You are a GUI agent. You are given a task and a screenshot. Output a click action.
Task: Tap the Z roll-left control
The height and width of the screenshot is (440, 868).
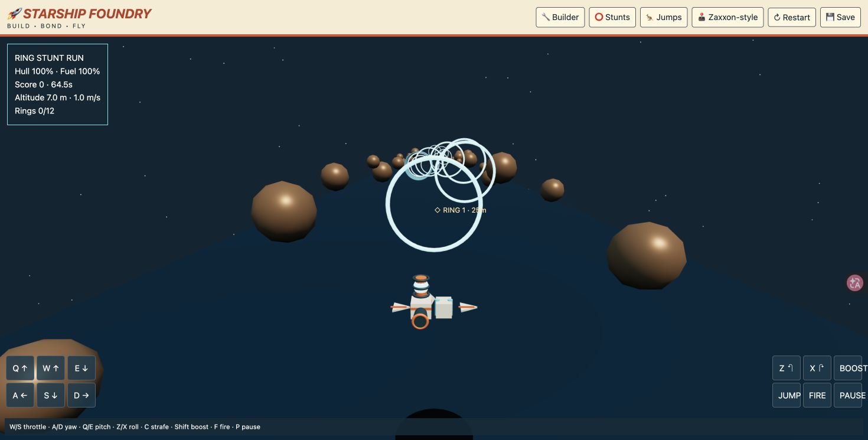[787, 368]
